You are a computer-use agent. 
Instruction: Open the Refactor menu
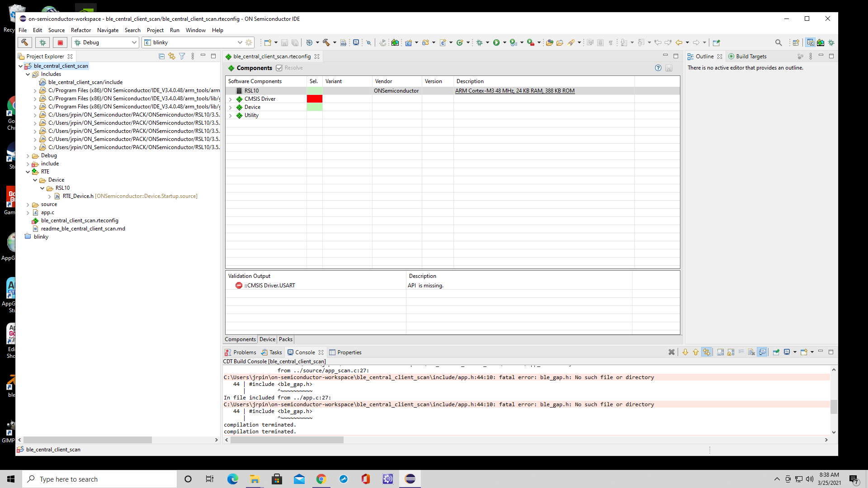81,30
